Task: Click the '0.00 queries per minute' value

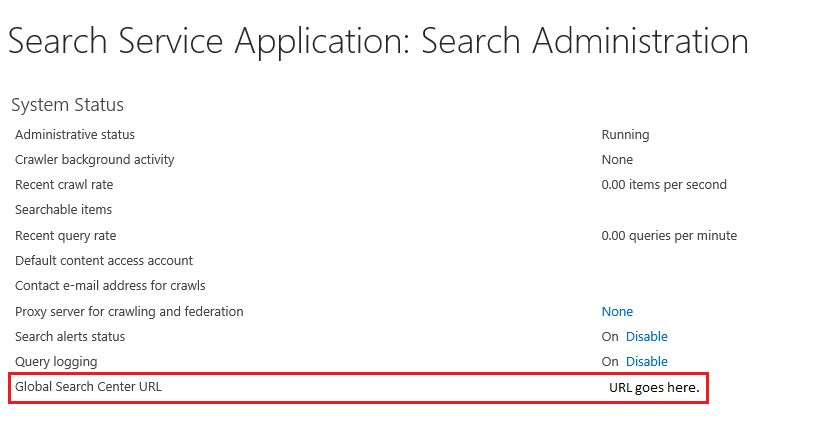Action: pyautogui.click(x=669, y=236)
